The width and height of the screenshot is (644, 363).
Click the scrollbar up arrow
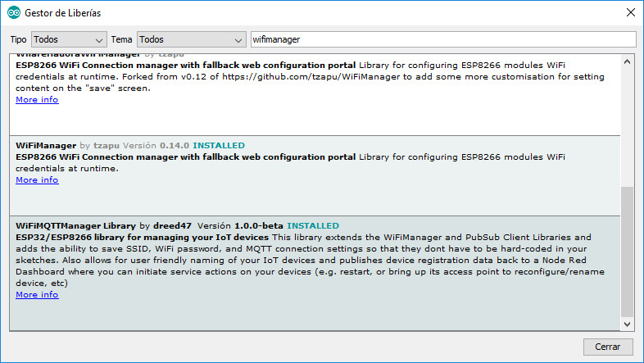point(628,61)
